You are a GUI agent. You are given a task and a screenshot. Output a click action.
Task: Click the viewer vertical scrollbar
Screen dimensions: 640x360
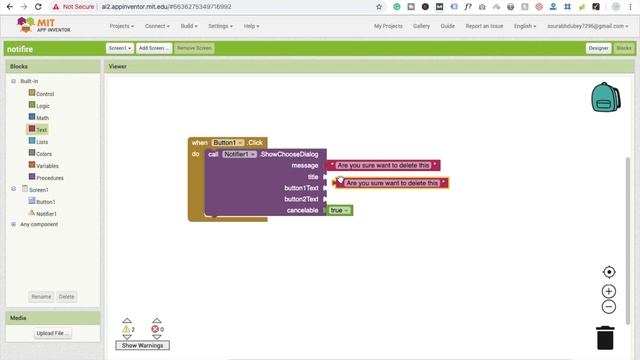(x=628, y=240)
